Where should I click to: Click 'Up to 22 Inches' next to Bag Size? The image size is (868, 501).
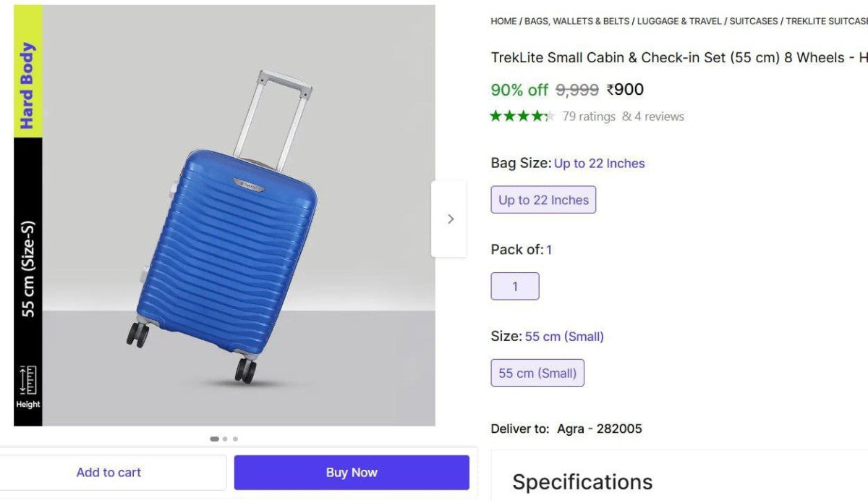tap(600, 163)
